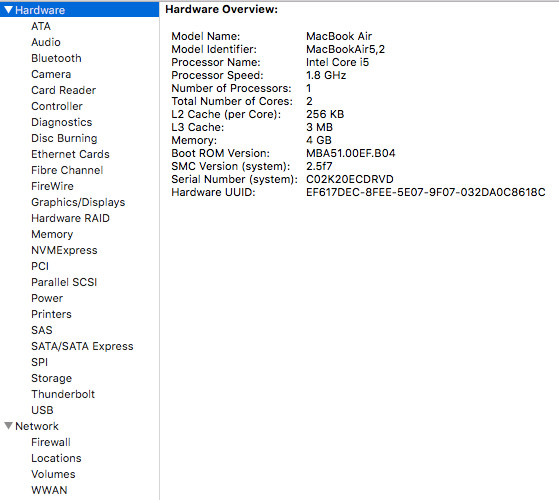Select Controller in the sidebar
Screen dimensions: 559x500
pyautogui.click(x=57, y=106)
